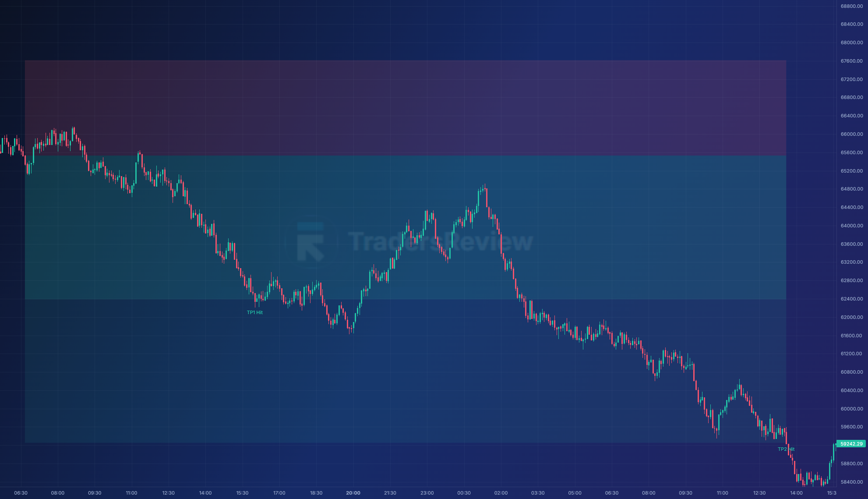Click the 02:00 time axis label
Screen dimensions: 868x499
click(501, 493)
